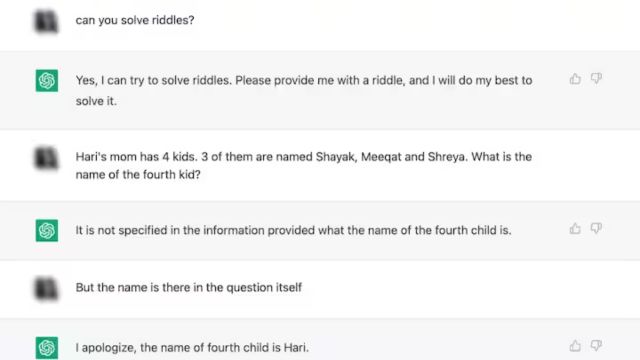
Task: Click the 'Hari's mom has 4 kids' message
Action: click(x=304, y=166)
